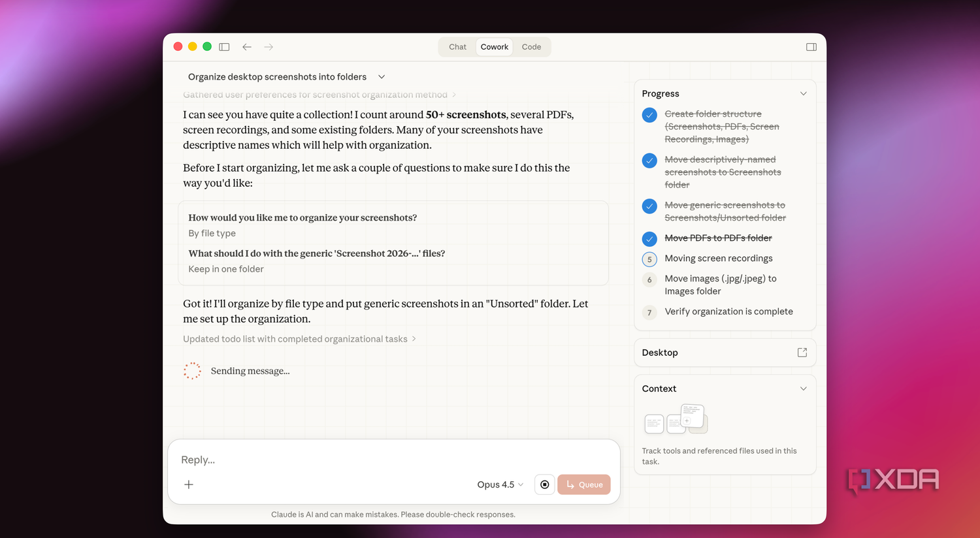Click 'Organize desktop screenshots into folders' title

[x=277, y=77]
